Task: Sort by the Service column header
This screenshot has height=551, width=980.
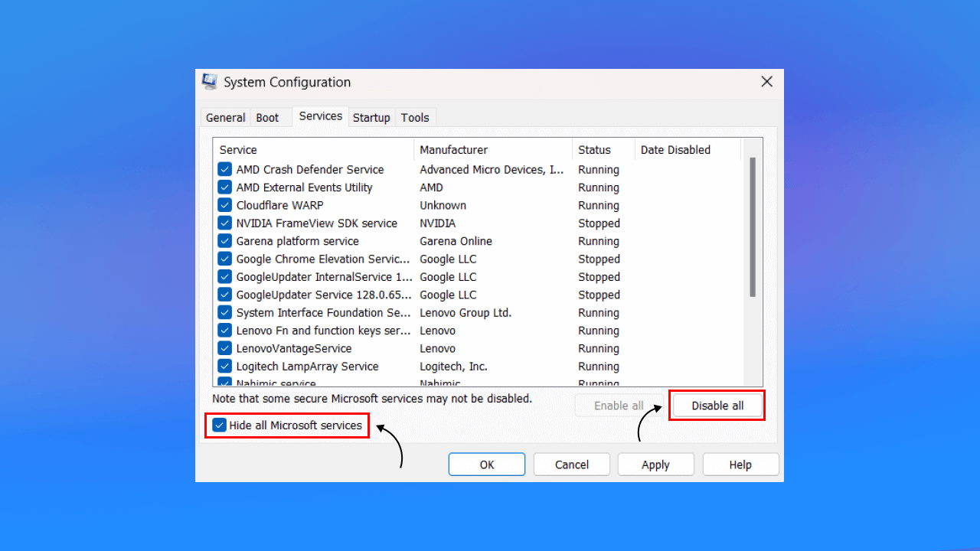Action: tap(314, 150)
